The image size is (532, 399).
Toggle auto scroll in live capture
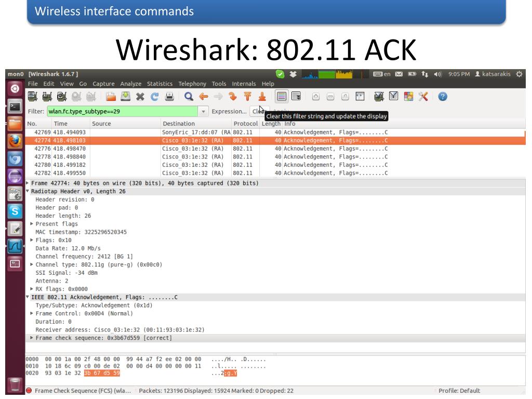coord(296,97)
